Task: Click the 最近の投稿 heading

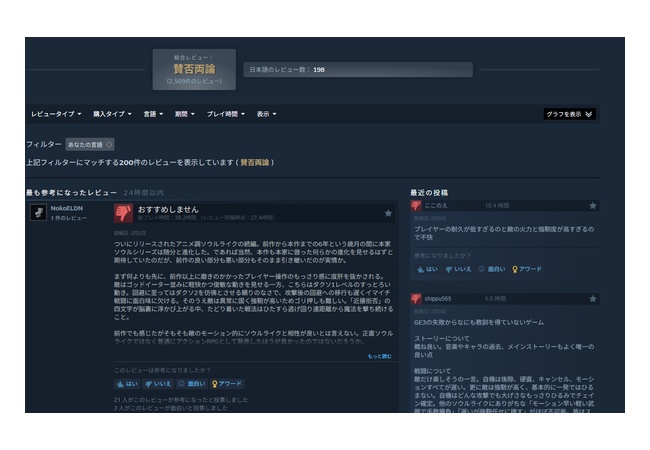Action: point(429,193)
